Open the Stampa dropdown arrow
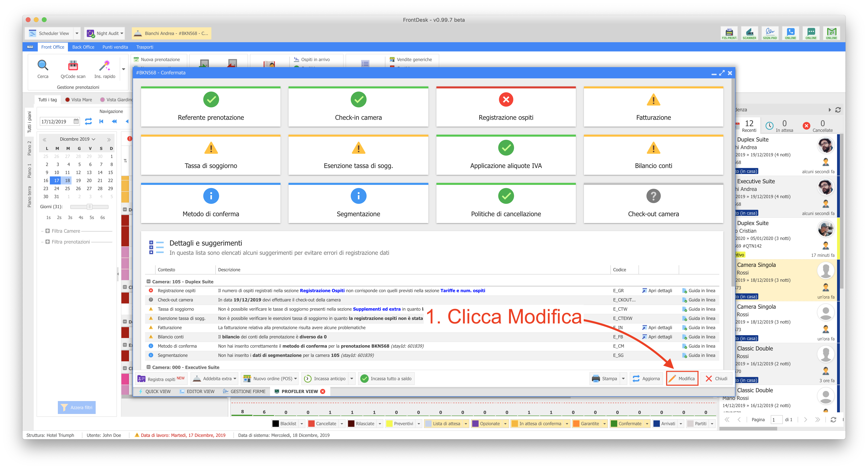Image resolution: width=868 pixels, height=469 pixels. coord(623,379)
